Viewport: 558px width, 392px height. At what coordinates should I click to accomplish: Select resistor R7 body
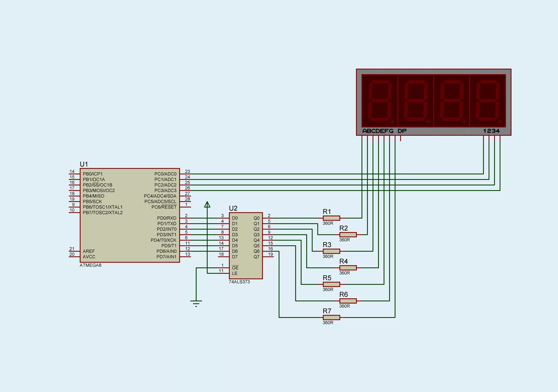coord(331,317)
